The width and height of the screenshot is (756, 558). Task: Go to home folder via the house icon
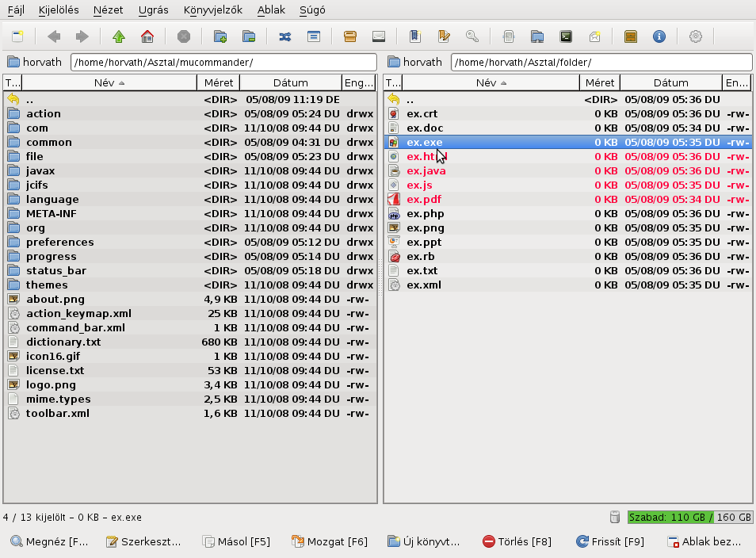tap(147, 36)
